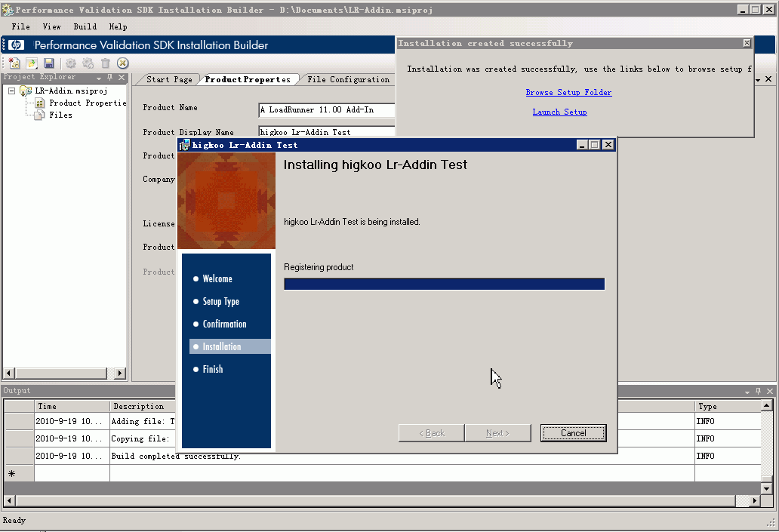Pin the Output panel
This screenshot has height=532, width=779.
click(758, 391)
